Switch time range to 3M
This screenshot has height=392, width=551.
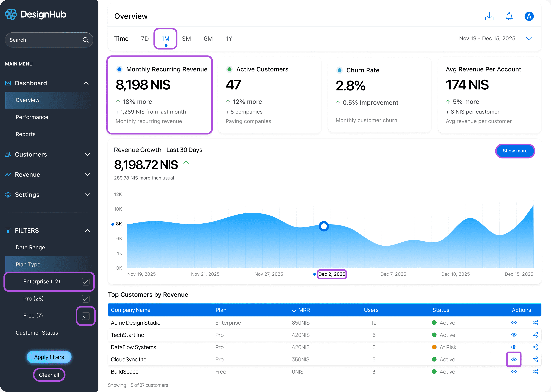[x=186, y=39]
